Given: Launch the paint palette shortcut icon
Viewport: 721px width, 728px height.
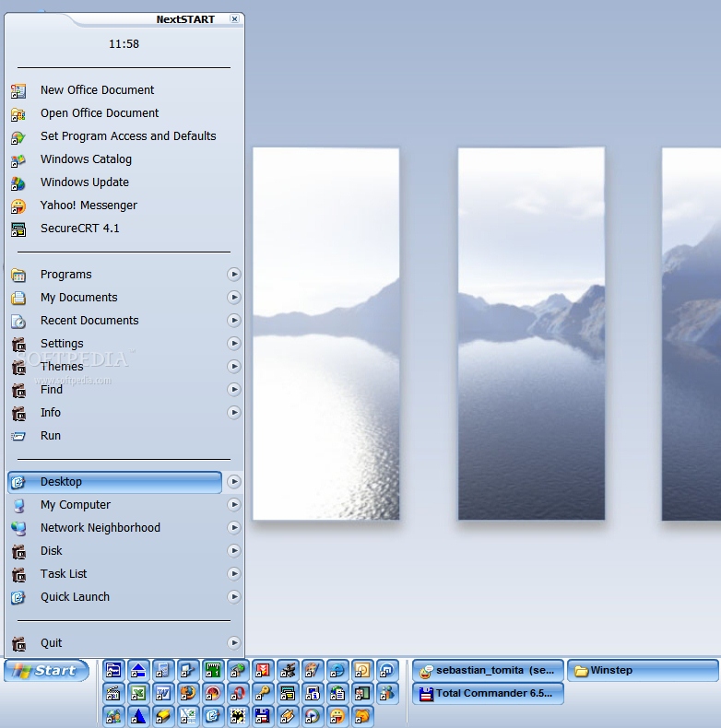Looking at the screenshot, I should (x=313, y=670).
